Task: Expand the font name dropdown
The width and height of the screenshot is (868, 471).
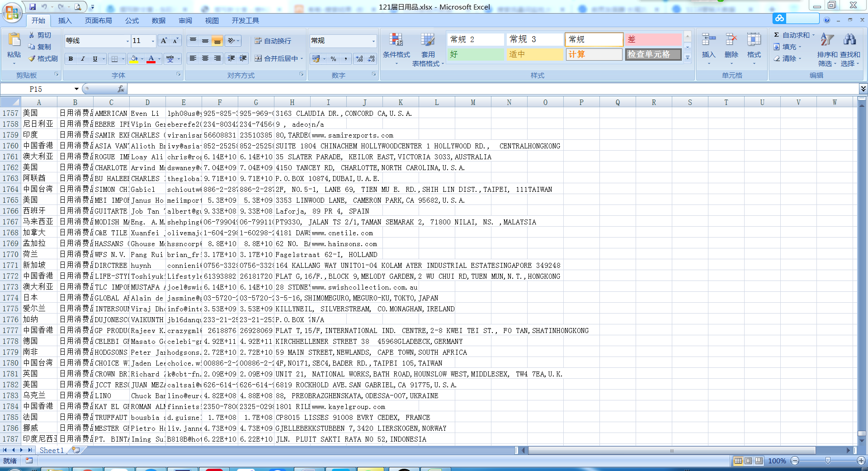Action: [127, 41]
